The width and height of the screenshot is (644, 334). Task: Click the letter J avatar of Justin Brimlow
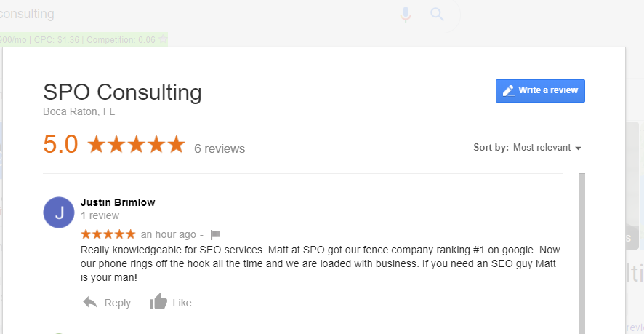pyautogui.click(x=59, y=212)
